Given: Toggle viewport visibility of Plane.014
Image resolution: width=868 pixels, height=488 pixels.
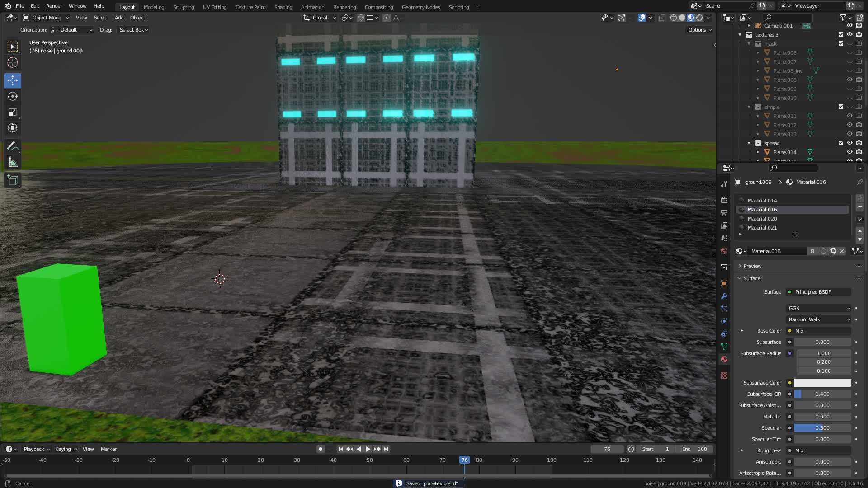Looking at the screenshot, I should coord(849,152).
